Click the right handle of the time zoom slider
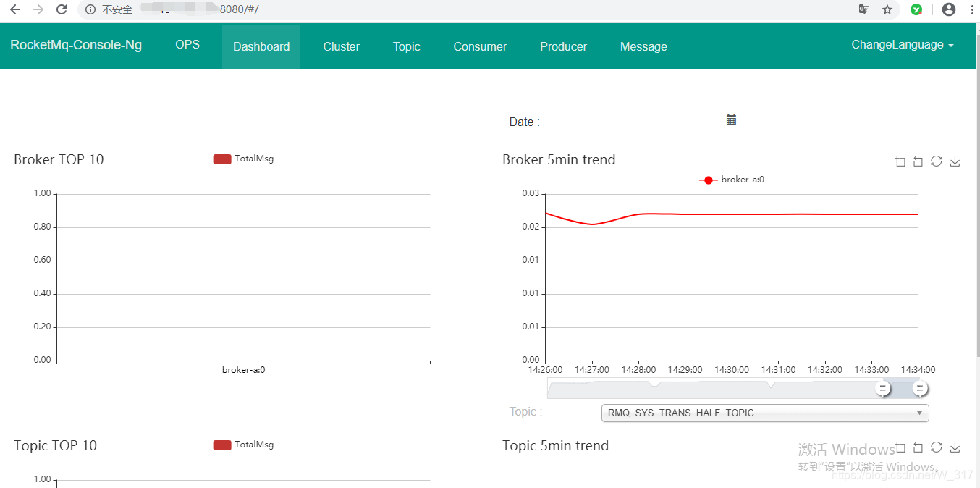The width and height of the screenshot is (980, 488). (x=919, y=389)
